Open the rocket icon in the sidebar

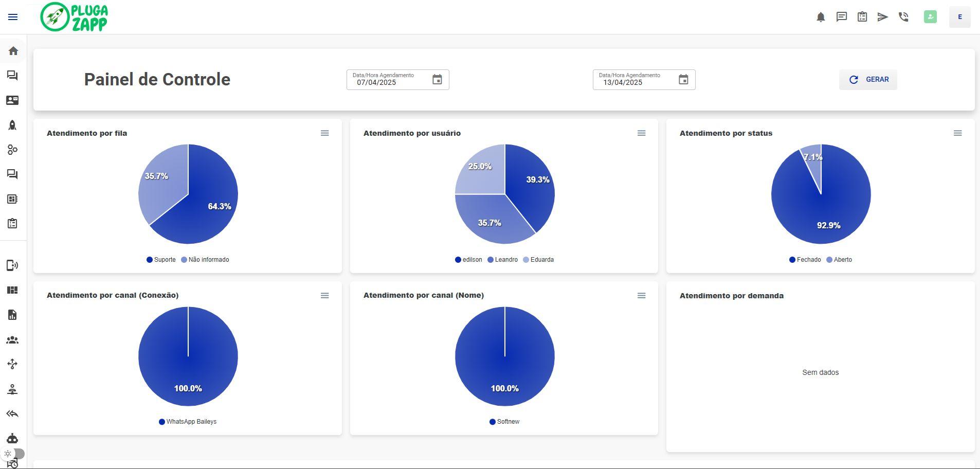[x=12, y=125]
